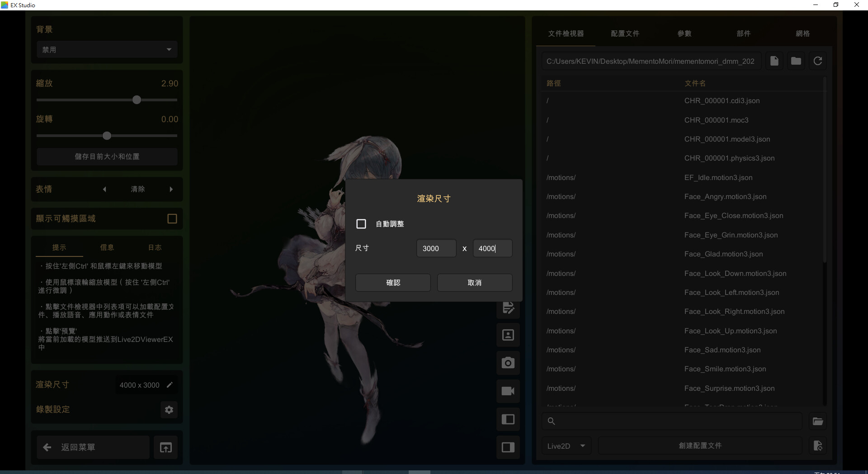Toggle the 顯示可觸摸區域 checkbox

(x=172, y=219)
